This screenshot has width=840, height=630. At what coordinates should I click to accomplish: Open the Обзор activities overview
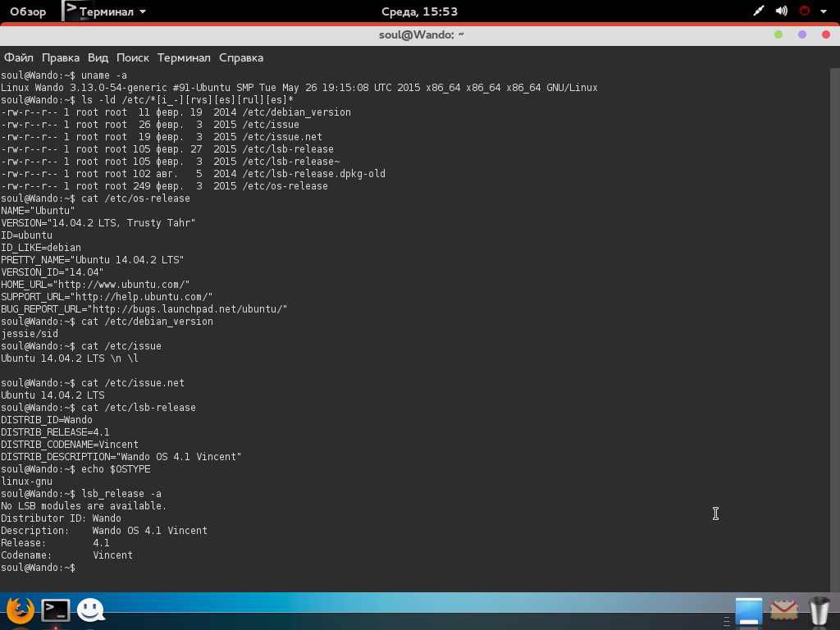pyautogui.click(x=28, y=11)
